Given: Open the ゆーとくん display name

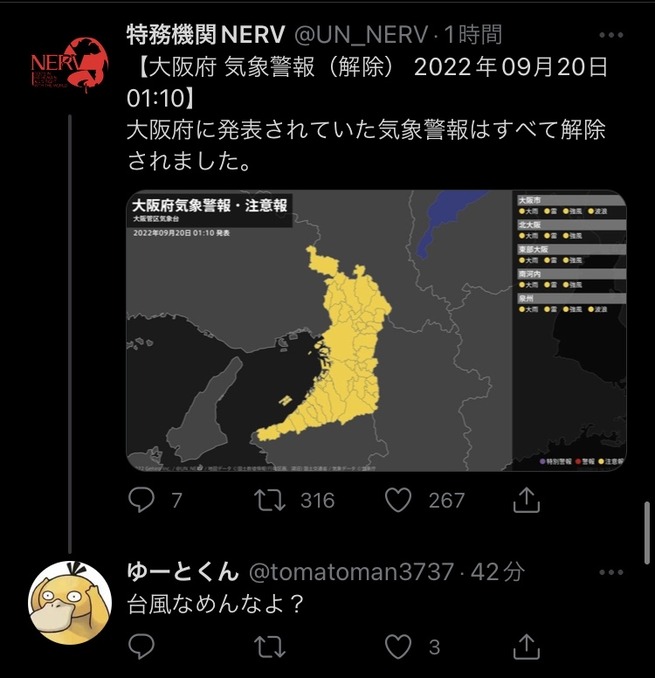Looking at the screenshot, I should point(182,572).
